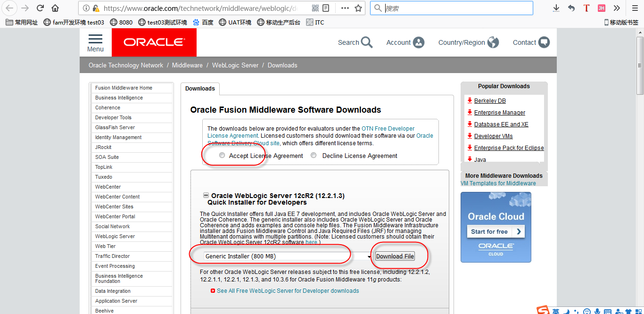Focus the browser search box
Image resolution: width=644 pixels, height=314 pixels.
452,8
